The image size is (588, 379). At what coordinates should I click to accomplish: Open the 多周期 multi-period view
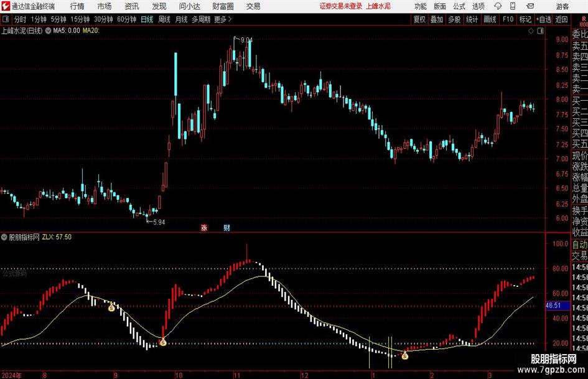tap(201, 19)
